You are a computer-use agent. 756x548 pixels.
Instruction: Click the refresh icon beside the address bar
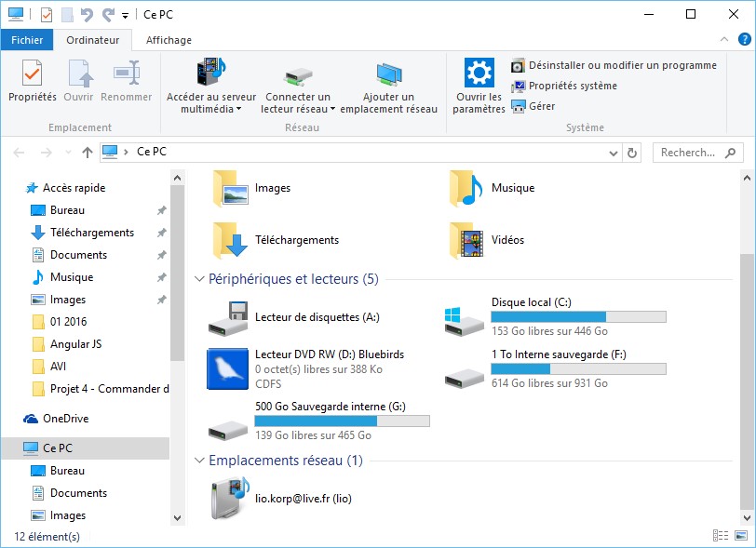click(x=632, y=152)
